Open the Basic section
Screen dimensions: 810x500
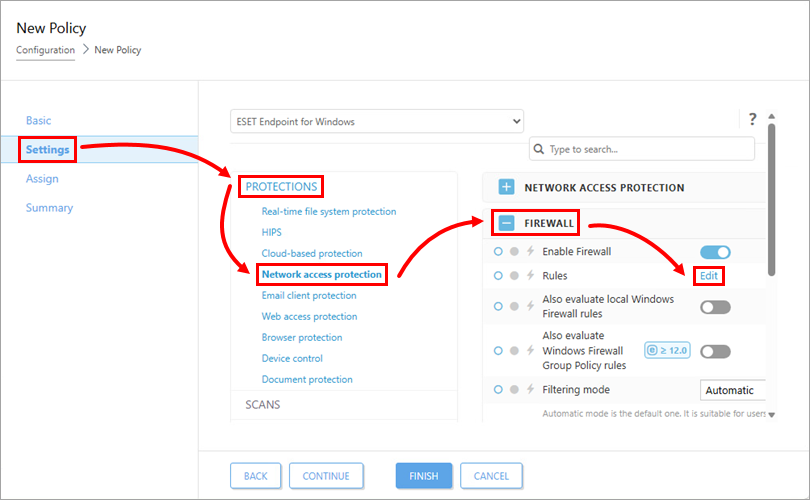tap(38, 120)
